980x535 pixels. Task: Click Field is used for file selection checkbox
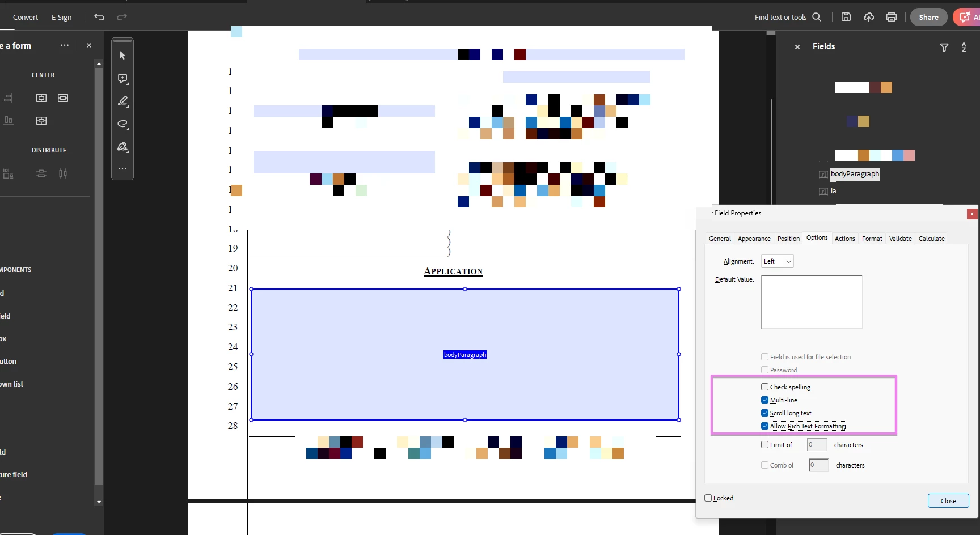click(x=764, y=357)
